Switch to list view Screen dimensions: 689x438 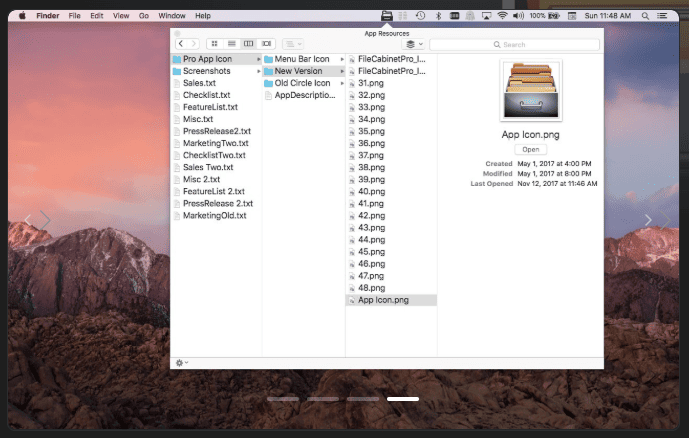[x=232, y=44]
